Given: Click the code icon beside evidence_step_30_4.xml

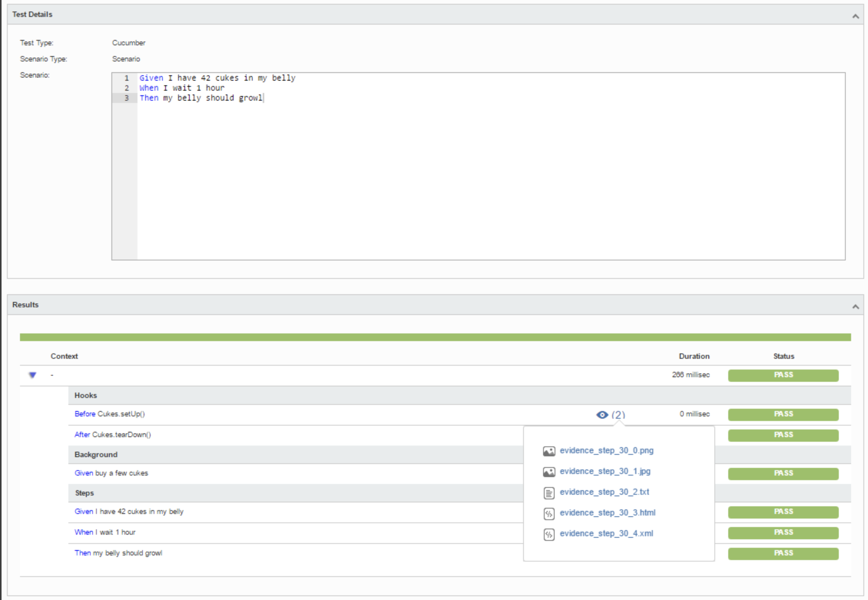Looking at the screenshot, I should click(x=549, y=534).
